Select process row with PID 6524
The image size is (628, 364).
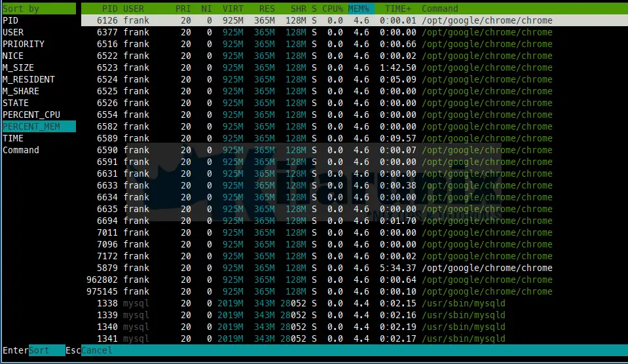coord(354,79)
